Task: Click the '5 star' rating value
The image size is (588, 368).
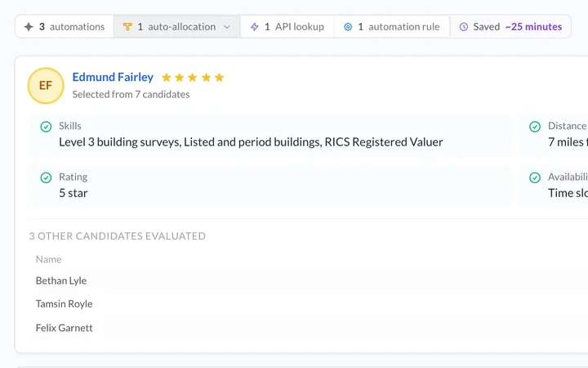Action: click(x=73, y=193)
